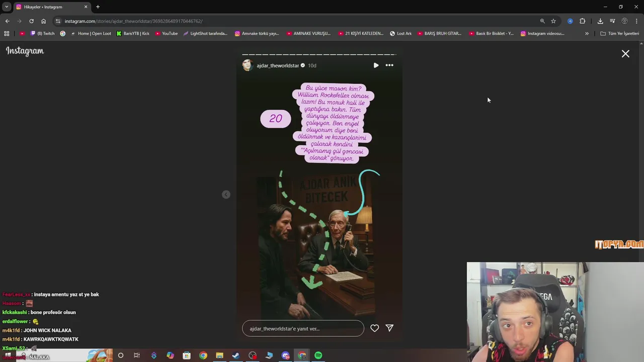Like the story with the heart icon
This screenshot has height=362, width=644.
coord(375,328)
